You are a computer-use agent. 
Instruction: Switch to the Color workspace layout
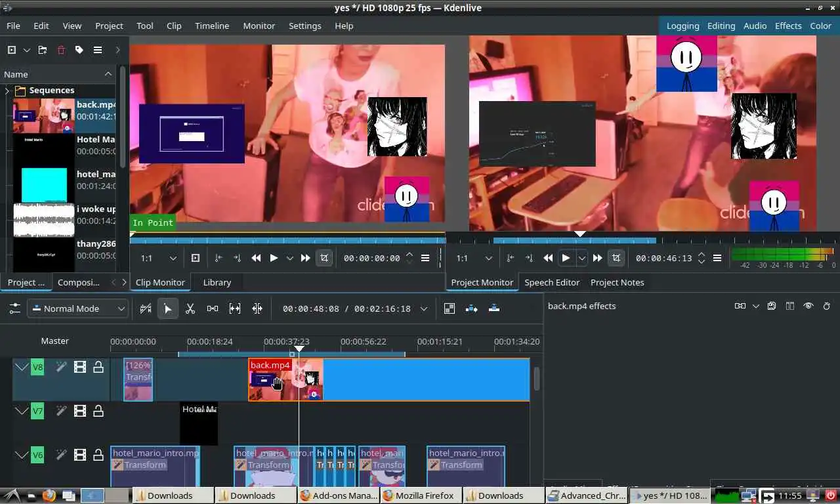820,26
